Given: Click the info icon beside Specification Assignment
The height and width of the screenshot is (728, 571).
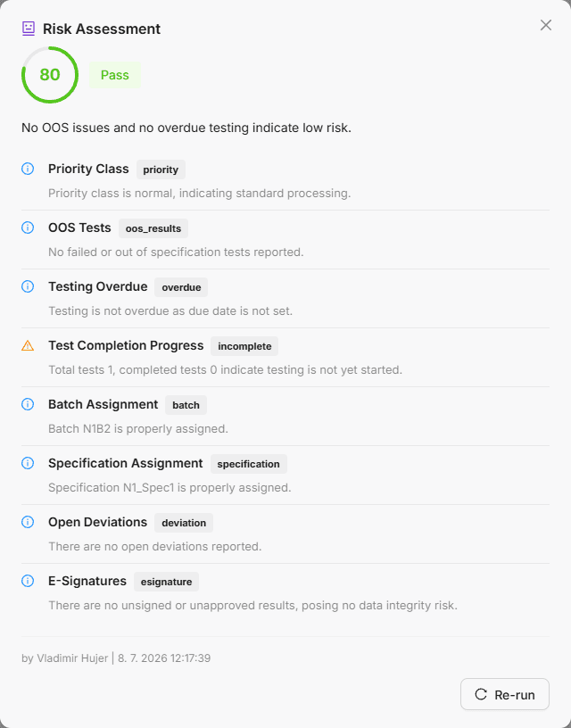Looking at the screenshot, I should click(28, 463).
